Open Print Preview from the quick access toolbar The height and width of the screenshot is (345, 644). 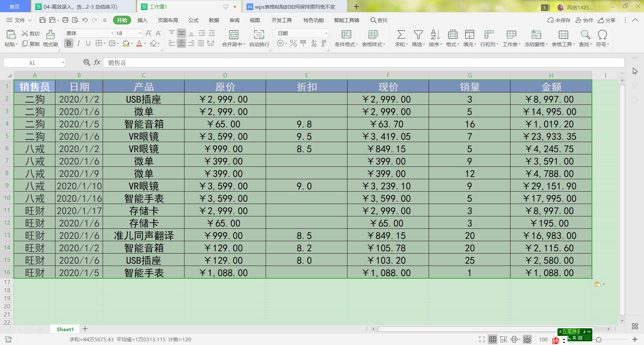tap(75, 20)
